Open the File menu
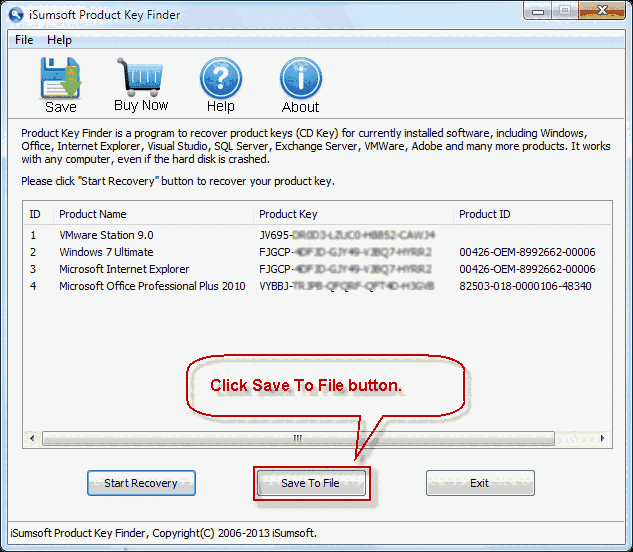 point(24,40)
